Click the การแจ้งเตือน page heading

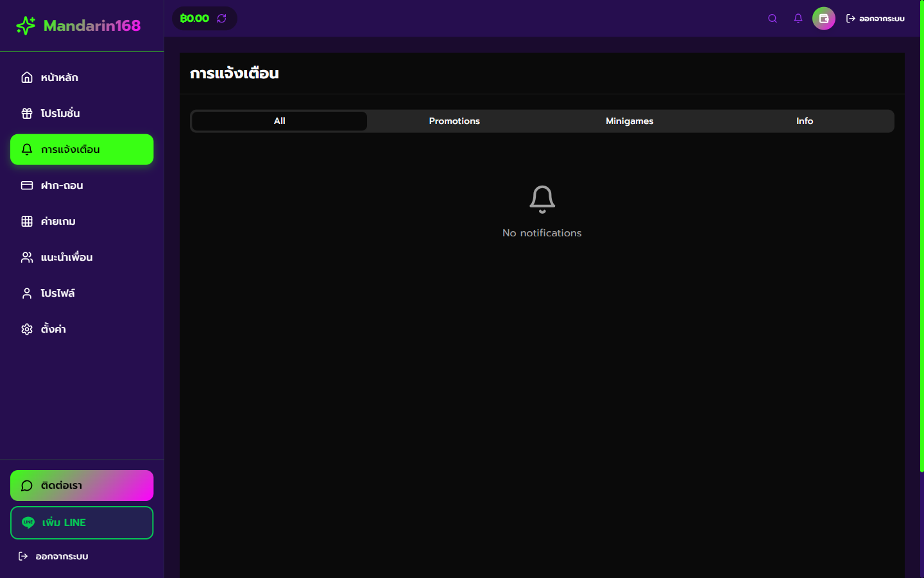(x=234, y=73)
